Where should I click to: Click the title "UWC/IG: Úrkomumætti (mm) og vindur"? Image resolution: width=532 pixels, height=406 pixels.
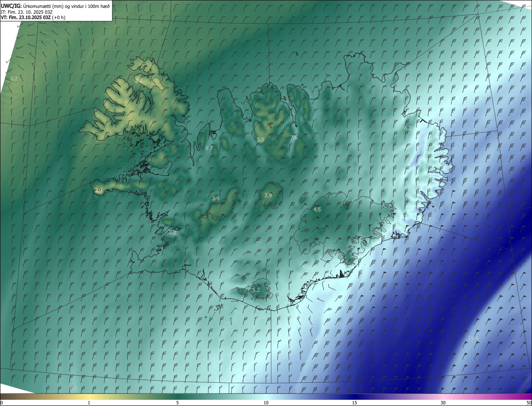(55, 5)
